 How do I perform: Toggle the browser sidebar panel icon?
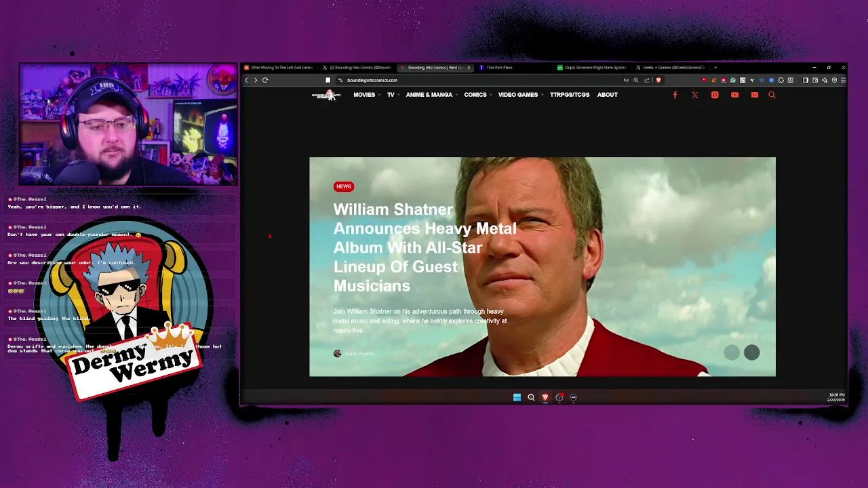pyautogui.click(x=805, y=80)
